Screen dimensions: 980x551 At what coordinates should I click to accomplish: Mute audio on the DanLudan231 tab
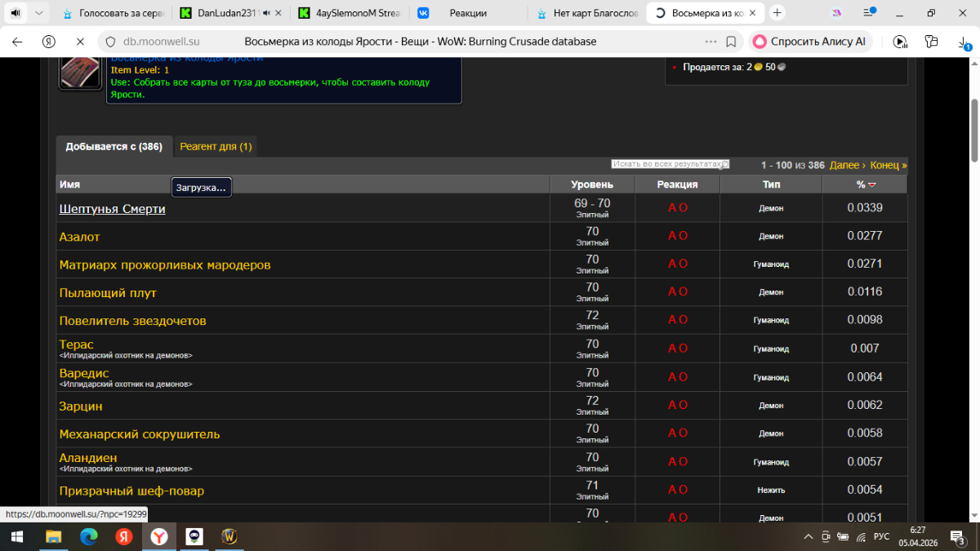[x=267, y=13]
